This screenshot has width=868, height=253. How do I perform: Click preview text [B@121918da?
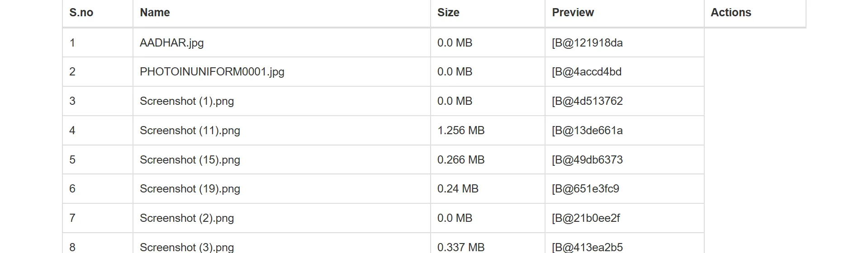tap(587, 43)
